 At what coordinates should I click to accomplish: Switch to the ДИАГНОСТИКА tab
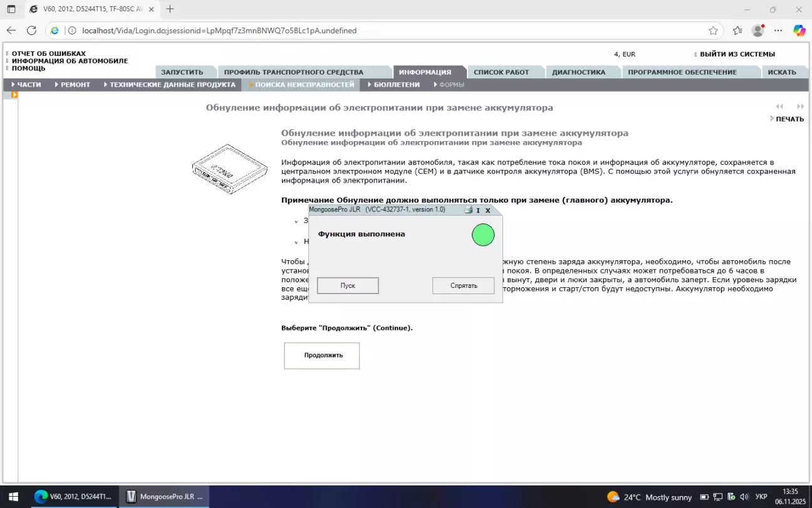pos(578,72)
